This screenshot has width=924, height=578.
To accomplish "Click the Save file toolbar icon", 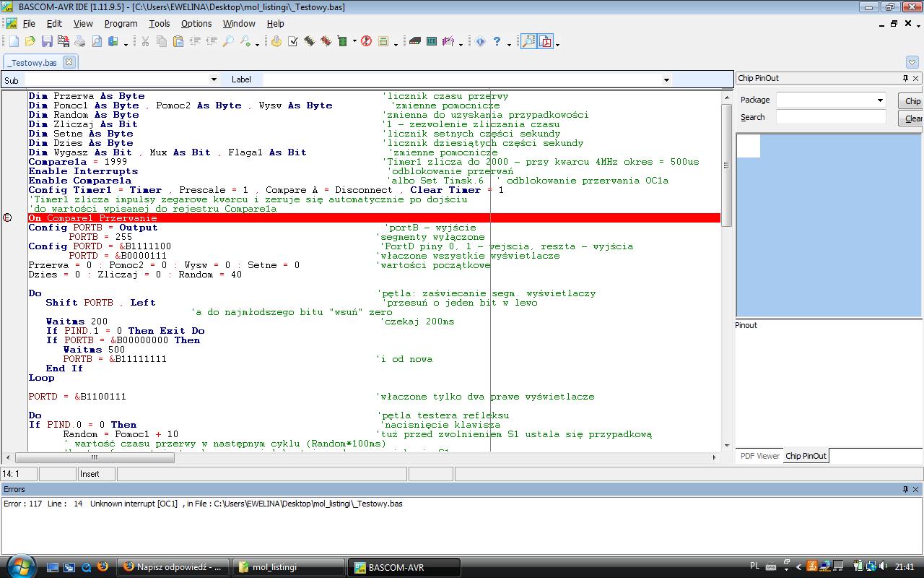I will click(x=46, y=42).
